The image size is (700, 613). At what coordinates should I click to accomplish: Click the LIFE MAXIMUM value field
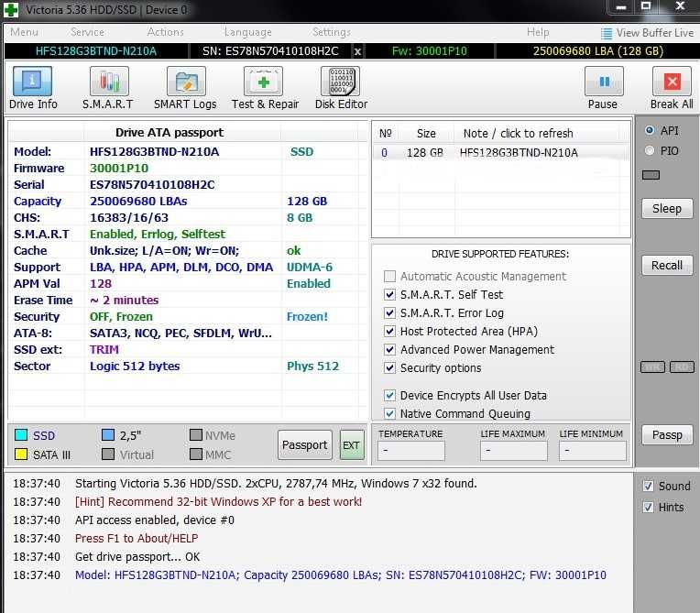[x=514, y=451]
